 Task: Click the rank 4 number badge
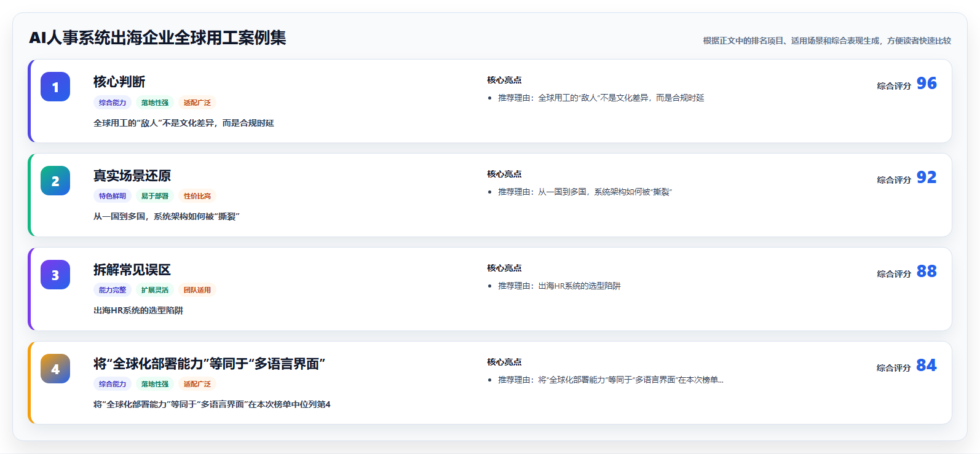[x=55, y=369]
